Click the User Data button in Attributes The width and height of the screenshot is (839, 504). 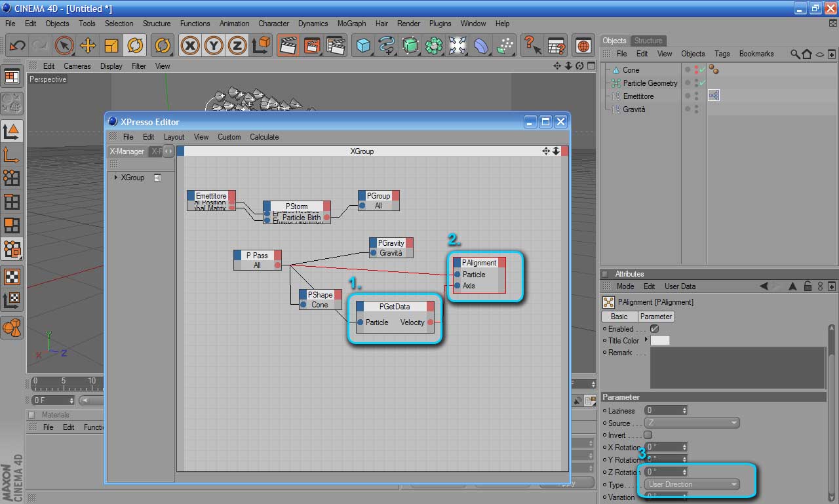click(x=680, y=286)
